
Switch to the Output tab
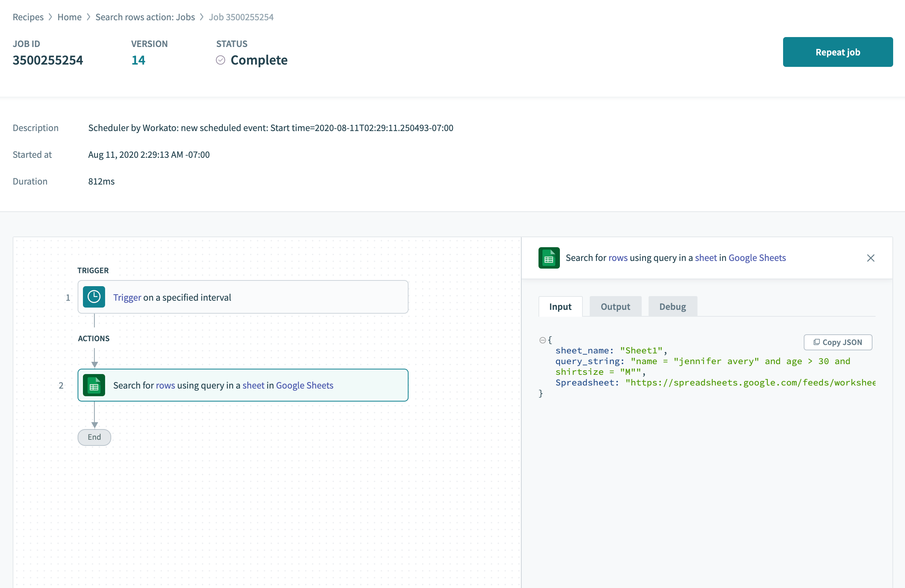click(x=615, y=306)
